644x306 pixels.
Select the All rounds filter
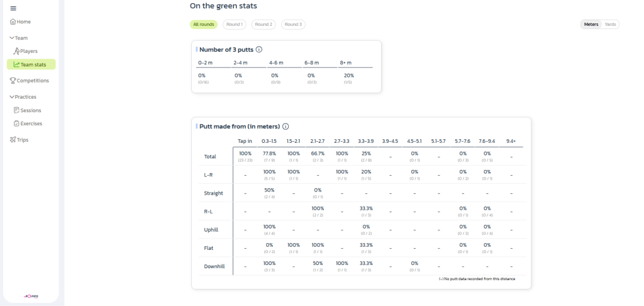point(204,25)
